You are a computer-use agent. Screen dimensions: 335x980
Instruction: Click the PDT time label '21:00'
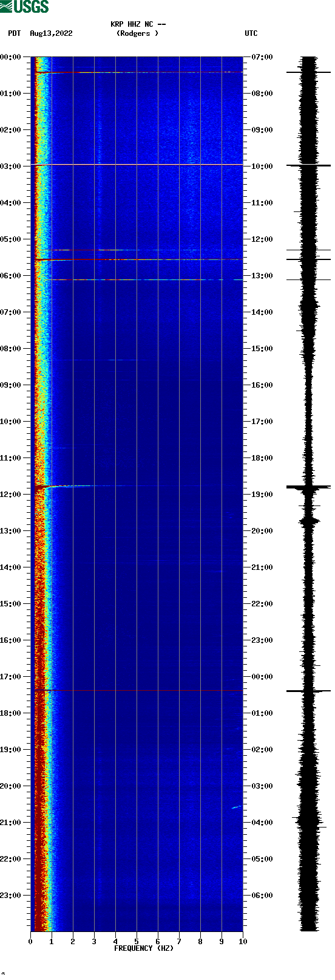(x=10, y=823)
